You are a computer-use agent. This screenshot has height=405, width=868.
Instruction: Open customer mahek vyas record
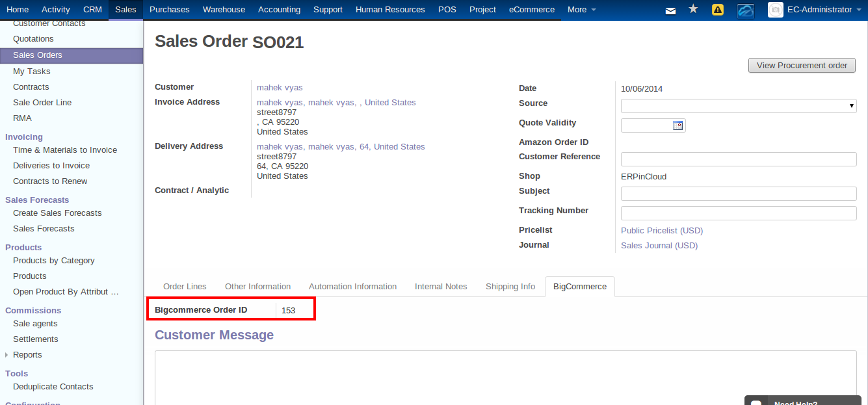tap(280, 87)
